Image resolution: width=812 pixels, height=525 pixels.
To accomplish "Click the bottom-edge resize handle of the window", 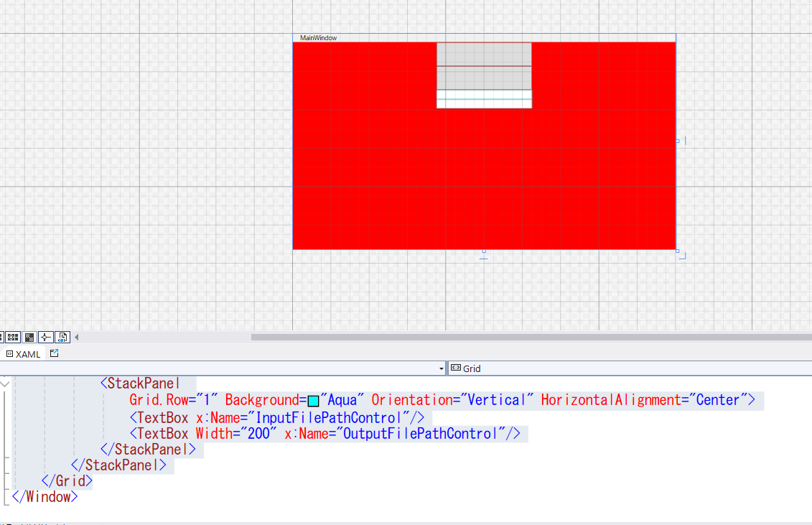I will click(484, 251).
